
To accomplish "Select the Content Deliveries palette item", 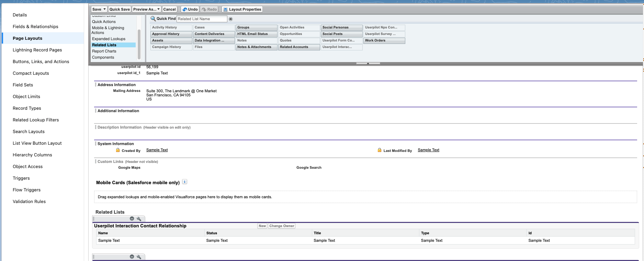I will tap(214, 34).
